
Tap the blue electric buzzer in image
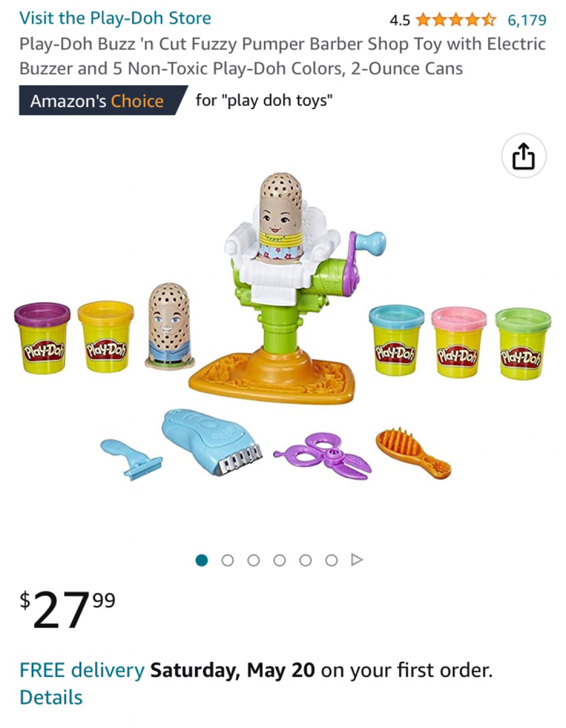tap(212, 442)
